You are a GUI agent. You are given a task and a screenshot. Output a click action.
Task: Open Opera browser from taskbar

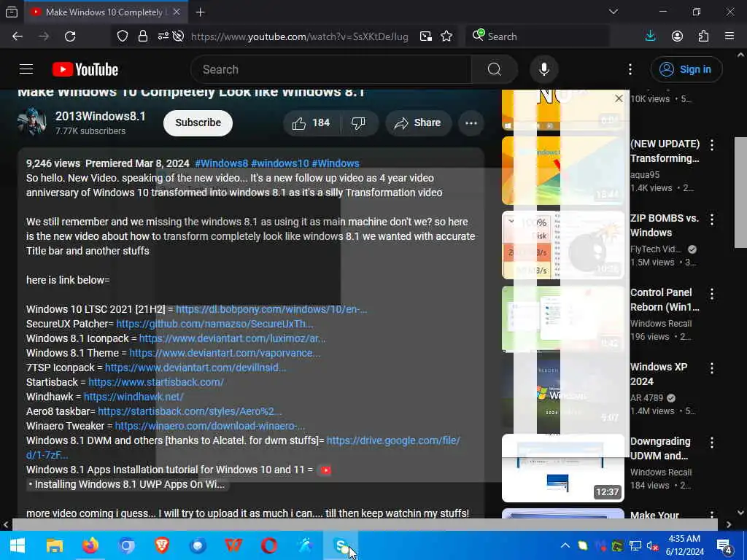pos(269,545)
